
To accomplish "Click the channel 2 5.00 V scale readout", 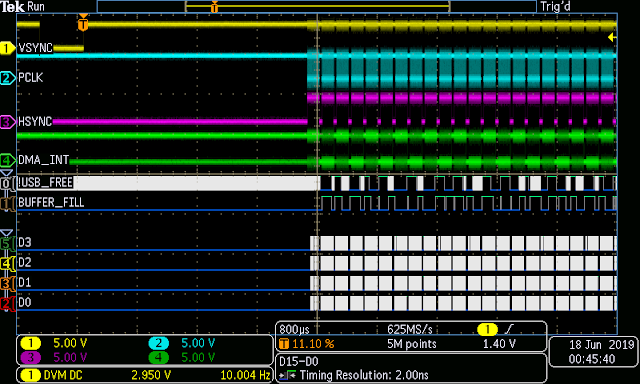I will [198, 343].
